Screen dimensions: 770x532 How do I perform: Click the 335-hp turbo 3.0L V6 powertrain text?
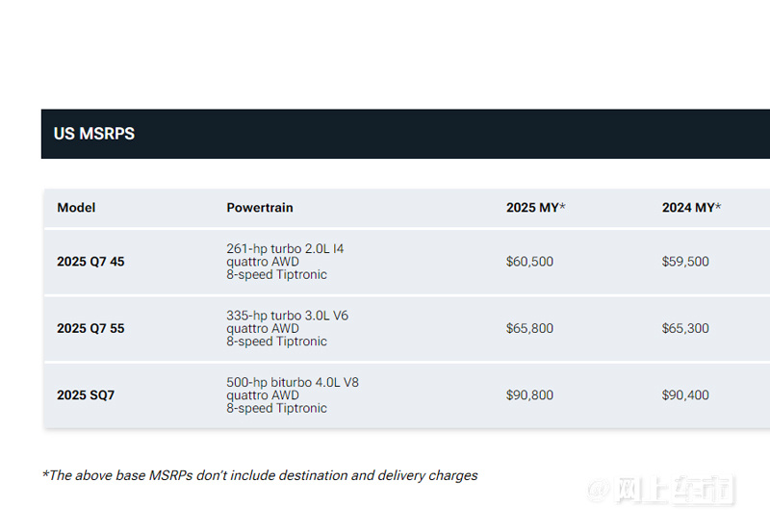pyautogui.click(x=287, y=316)
